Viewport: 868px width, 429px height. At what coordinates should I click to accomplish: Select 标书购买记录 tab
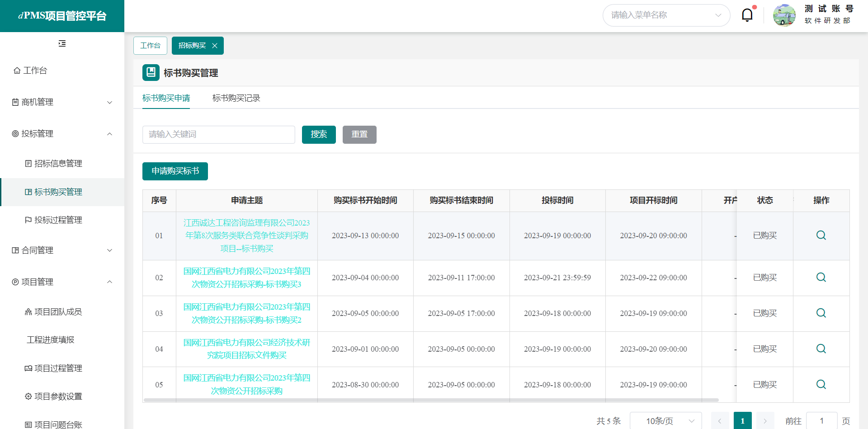click(236, 98)
